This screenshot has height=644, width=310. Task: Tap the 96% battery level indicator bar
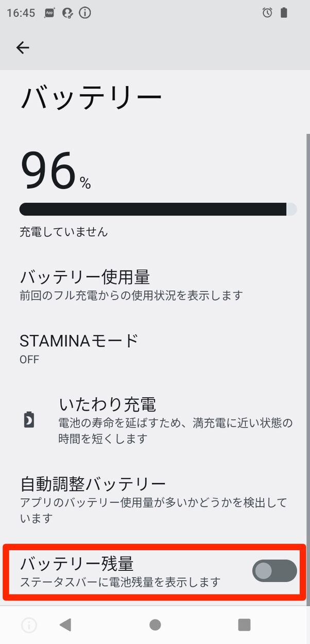pos(154,209)
